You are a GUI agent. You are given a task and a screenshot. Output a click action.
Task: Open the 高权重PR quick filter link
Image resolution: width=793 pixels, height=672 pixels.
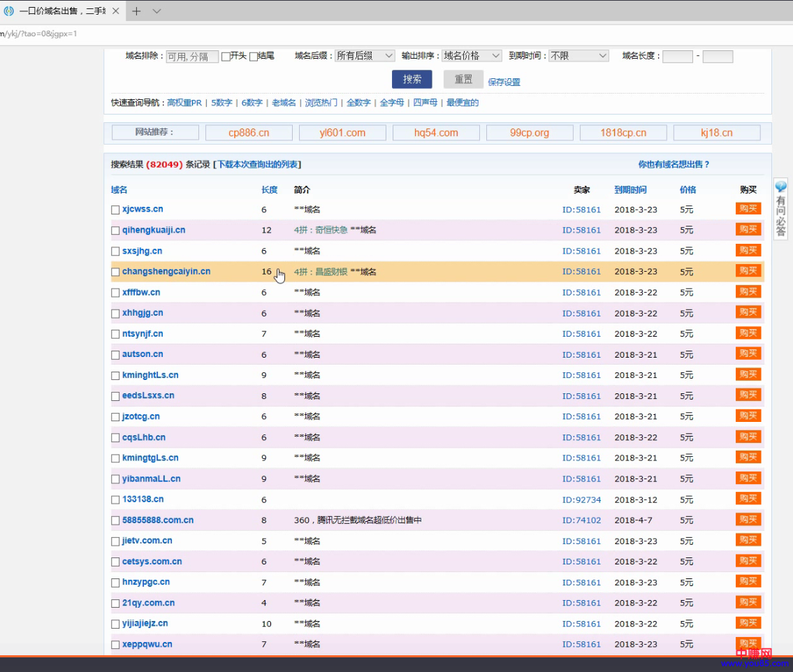[x=184, y=103]
